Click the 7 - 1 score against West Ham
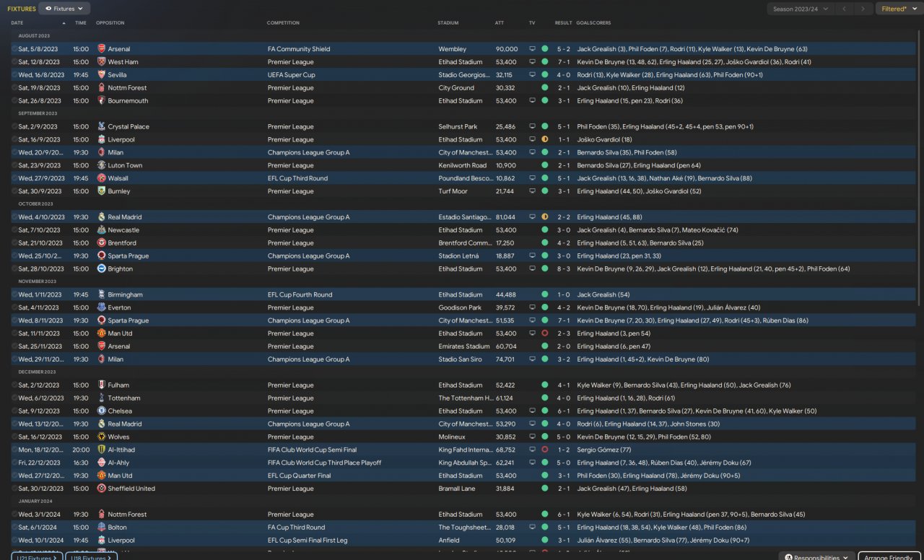 563,62
